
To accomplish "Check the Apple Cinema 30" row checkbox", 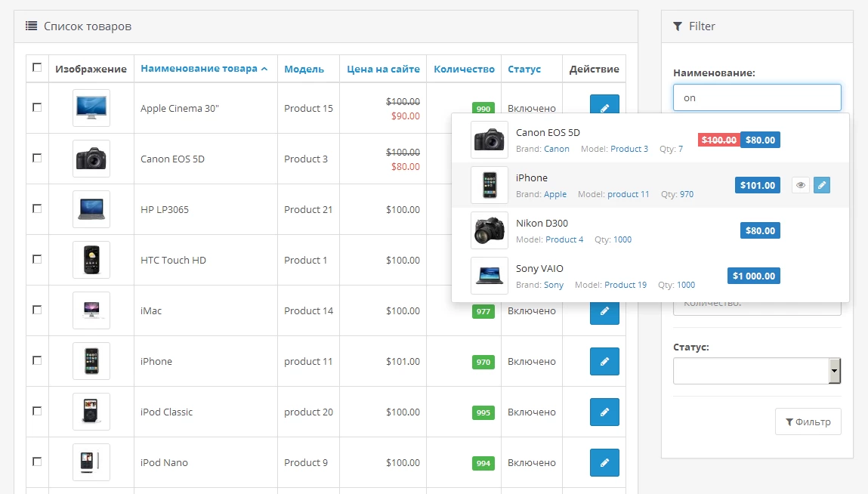I will point(37,107).
